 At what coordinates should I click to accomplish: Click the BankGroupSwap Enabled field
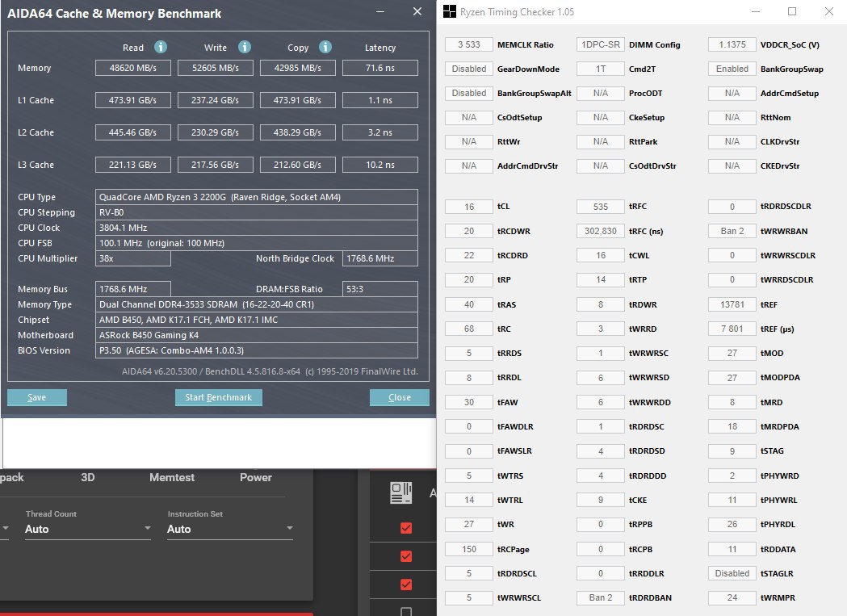point(732,69)
